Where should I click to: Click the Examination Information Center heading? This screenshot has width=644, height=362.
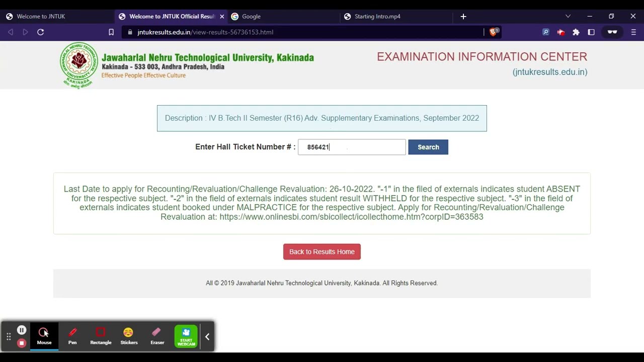[482, 57]
